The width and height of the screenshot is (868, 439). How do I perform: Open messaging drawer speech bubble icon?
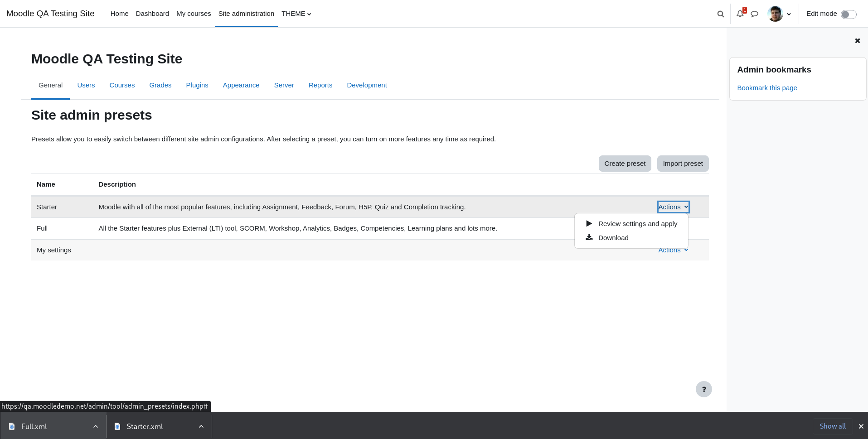click(x=754, y=14)
